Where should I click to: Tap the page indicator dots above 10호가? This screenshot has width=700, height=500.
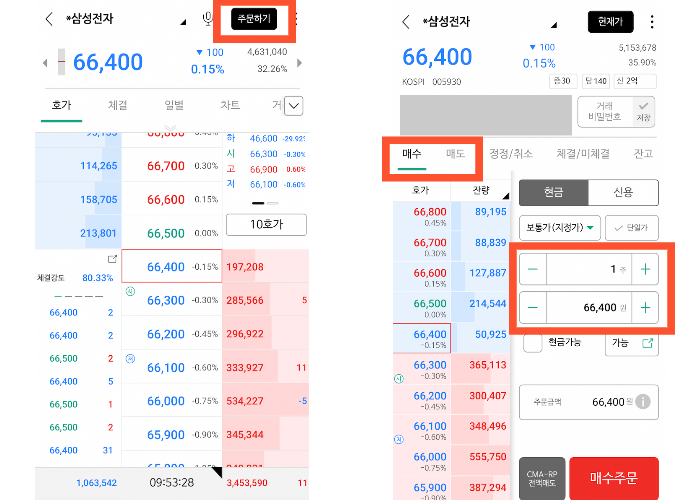pyautogui.click(x=265, y=203)
